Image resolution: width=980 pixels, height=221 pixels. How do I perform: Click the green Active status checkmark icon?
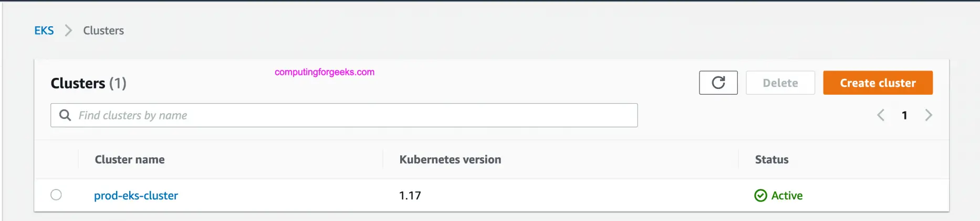pos(760,196)
